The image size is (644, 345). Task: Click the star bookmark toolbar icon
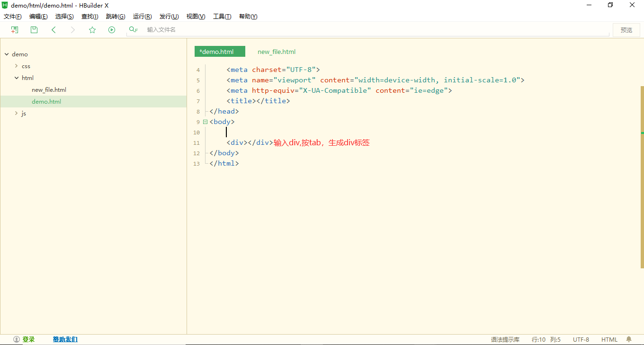pos(92,30)
